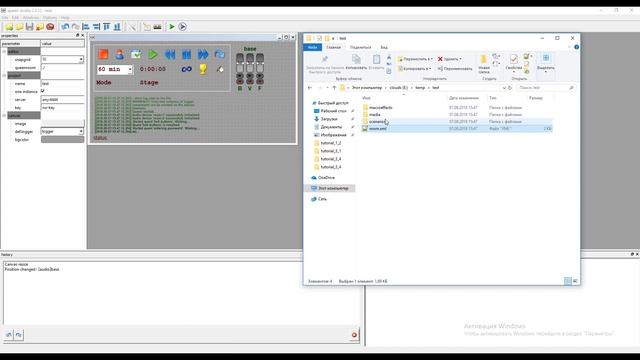The width and height of the screenshot is (640, 360).
Task: Collapse the editor property group
Action: point(4,52)
